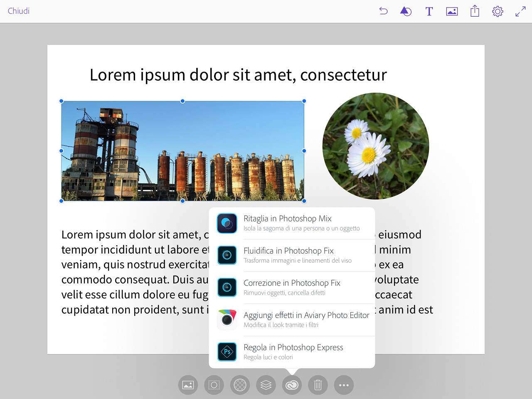This screenshot has height=399, width=532.
Task: Open the shapes tool in top bar
Action: pyautogui.click(x=406, y=11)
